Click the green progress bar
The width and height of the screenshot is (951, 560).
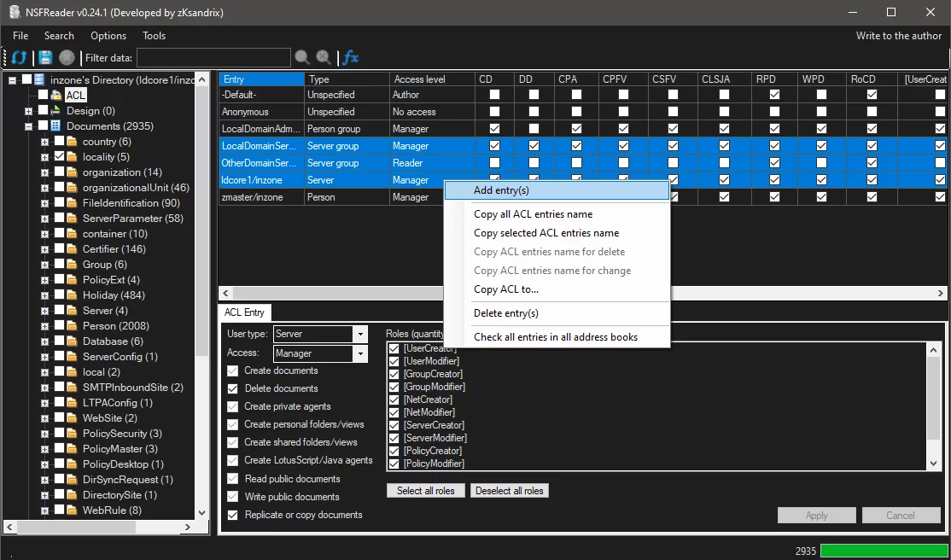[x=883, y=551]
